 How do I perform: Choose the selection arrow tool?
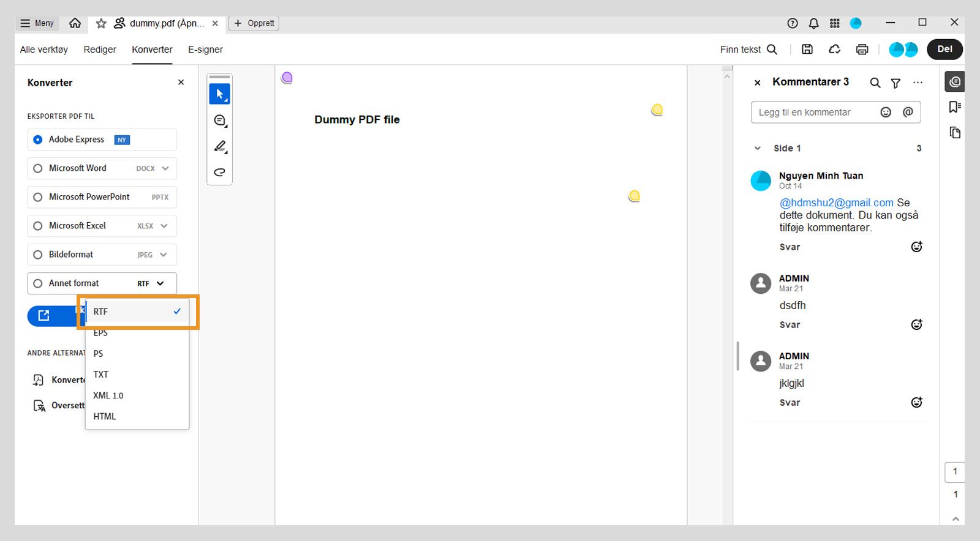tap(220, 94)
